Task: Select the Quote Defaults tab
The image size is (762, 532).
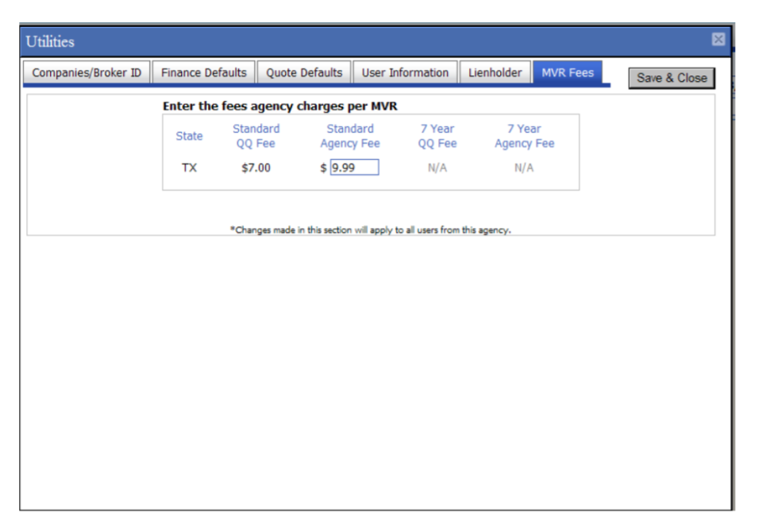Action: pos(303,71)
